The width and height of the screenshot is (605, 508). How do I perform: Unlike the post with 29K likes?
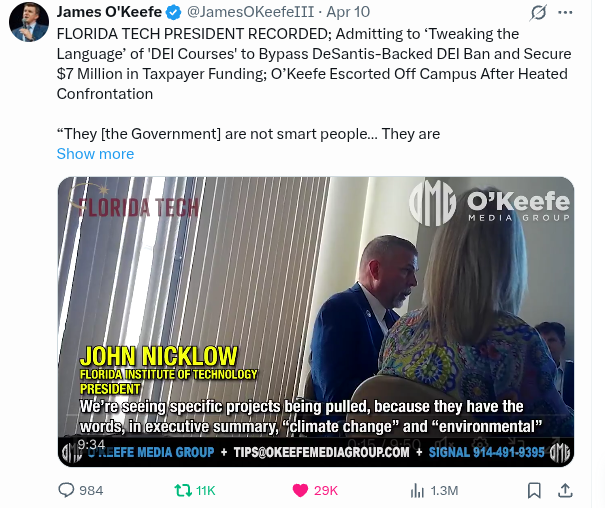click(315, 490)
